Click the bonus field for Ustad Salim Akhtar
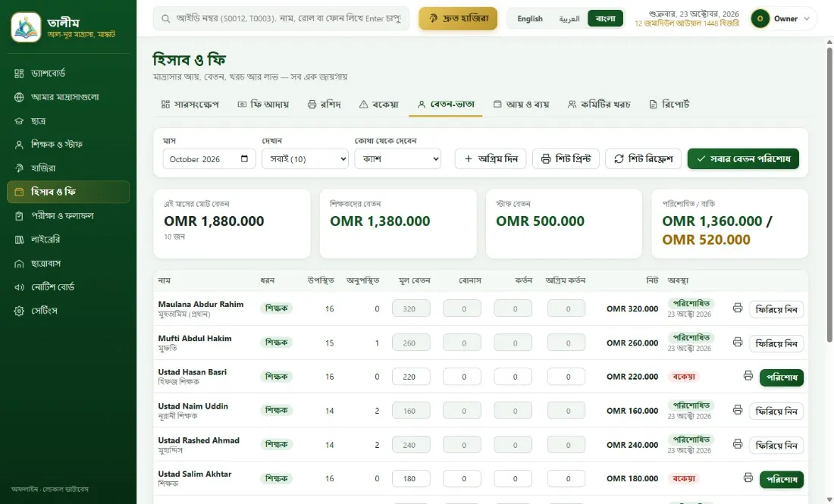Screen dimensions: 834x504 [462, 478]
